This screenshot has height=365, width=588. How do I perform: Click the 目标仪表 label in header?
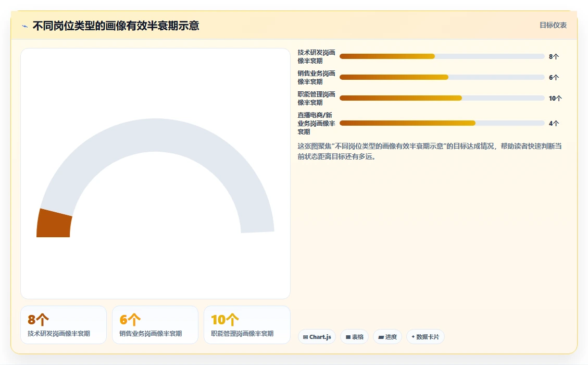553,25
